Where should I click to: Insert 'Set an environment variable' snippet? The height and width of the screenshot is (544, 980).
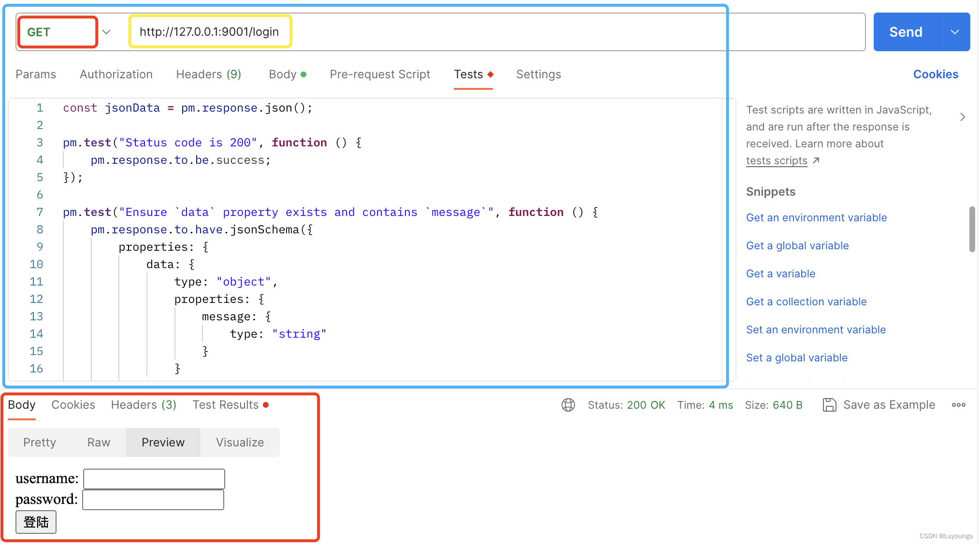816,329
